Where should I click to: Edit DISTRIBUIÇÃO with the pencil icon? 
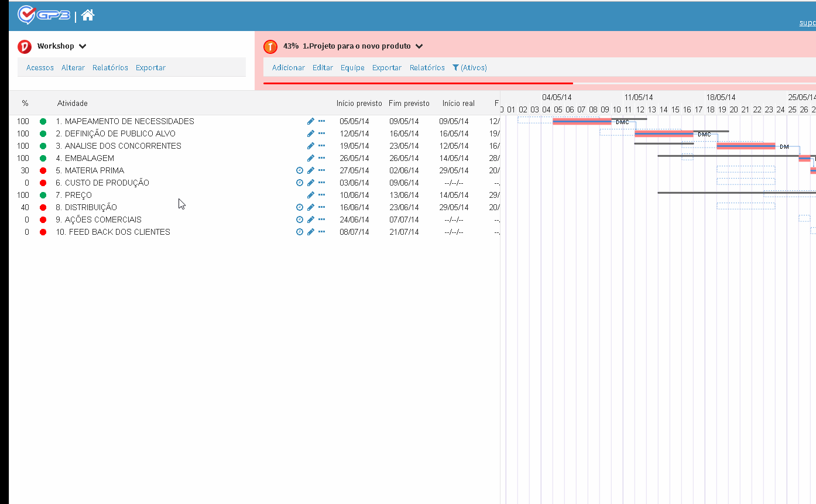point(311,207)
